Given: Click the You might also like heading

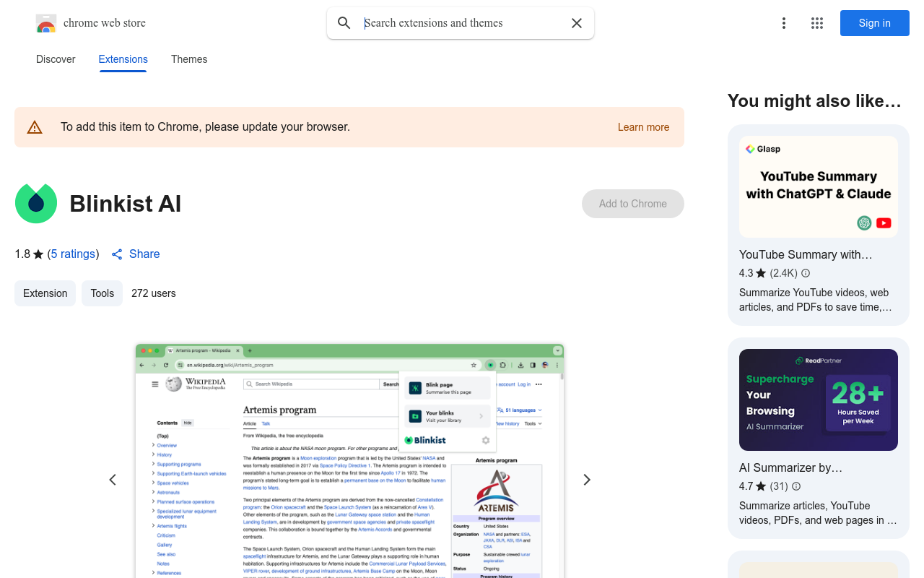Looking at the screenshot, I should 814,101.
